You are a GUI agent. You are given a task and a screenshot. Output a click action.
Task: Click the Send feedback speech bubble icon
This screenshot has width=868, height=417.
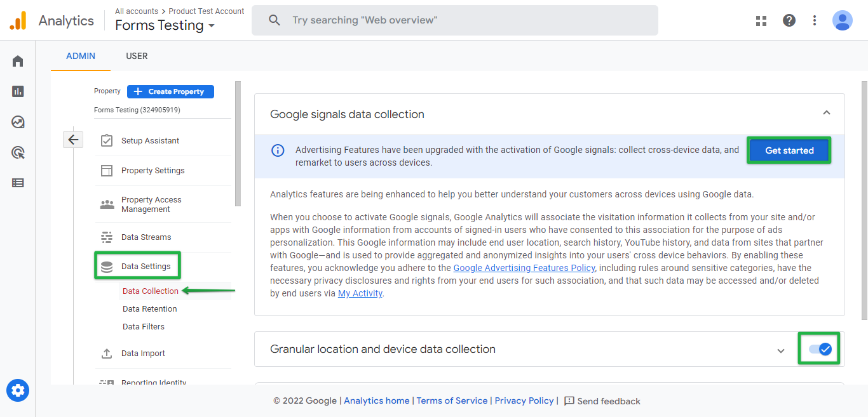point(569,400)
